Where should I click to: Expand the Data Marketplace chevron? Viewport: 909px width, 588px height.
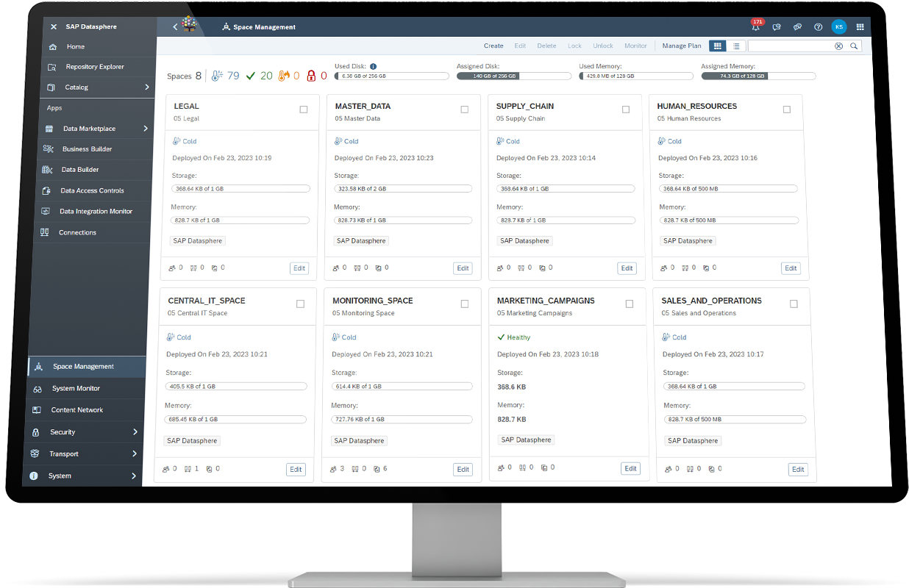coord(146,129)
